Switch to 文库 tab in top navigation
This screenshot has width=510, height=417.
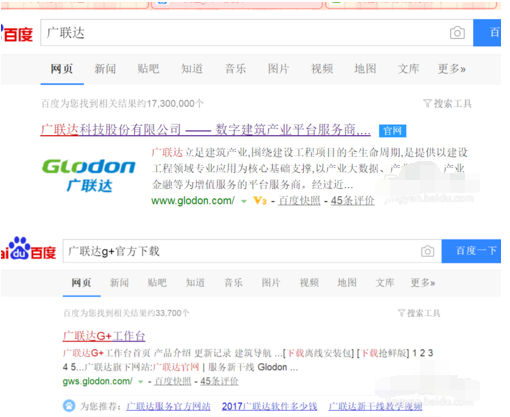coord(408,69)
